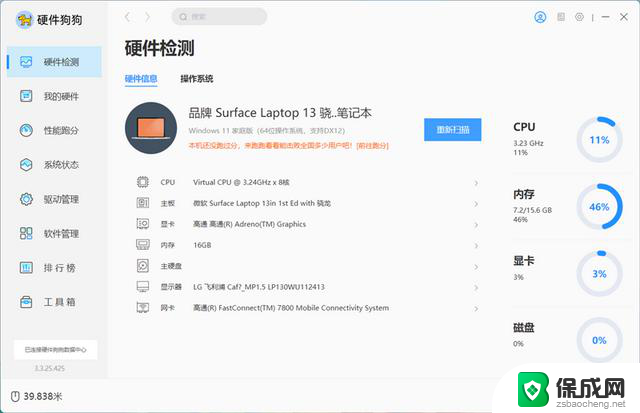
Task: Click the 显卡 graphics card row icon
Action: (142, 224)
